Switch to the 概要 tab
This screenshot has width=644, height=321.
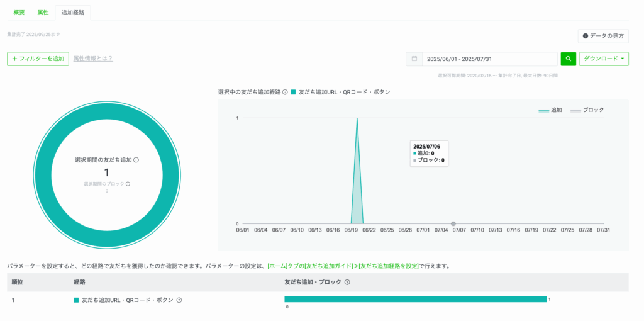[x=19, y=12]
